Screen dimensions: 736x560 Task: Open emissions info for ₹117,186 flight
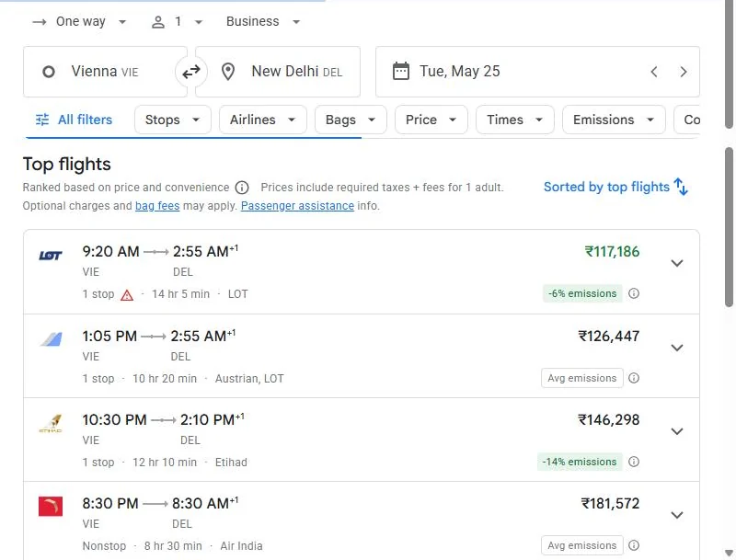point(634,293)
